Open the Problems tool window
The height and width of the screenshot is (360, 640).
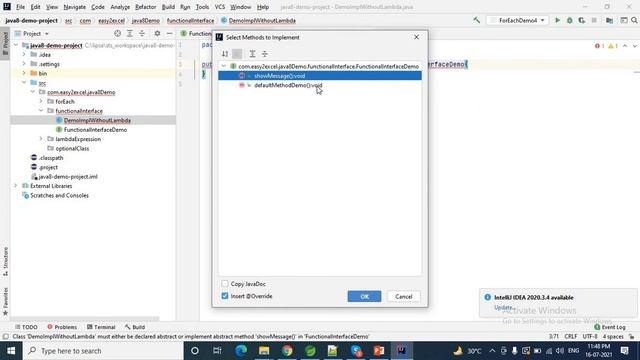(x=62, y=327)
